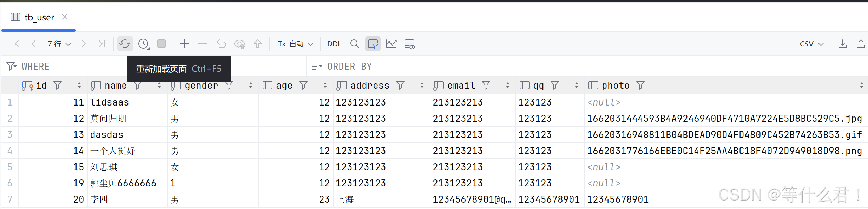Go to next page arrow
Viewport: 868px width, 209px height.
pos(84,44)
